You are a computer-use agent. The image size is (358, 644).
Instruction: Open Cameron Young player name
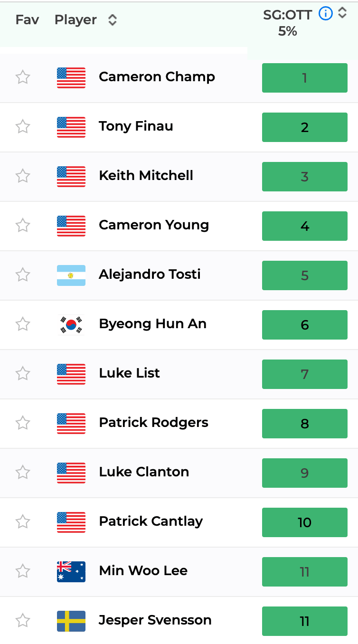point(154,225)
